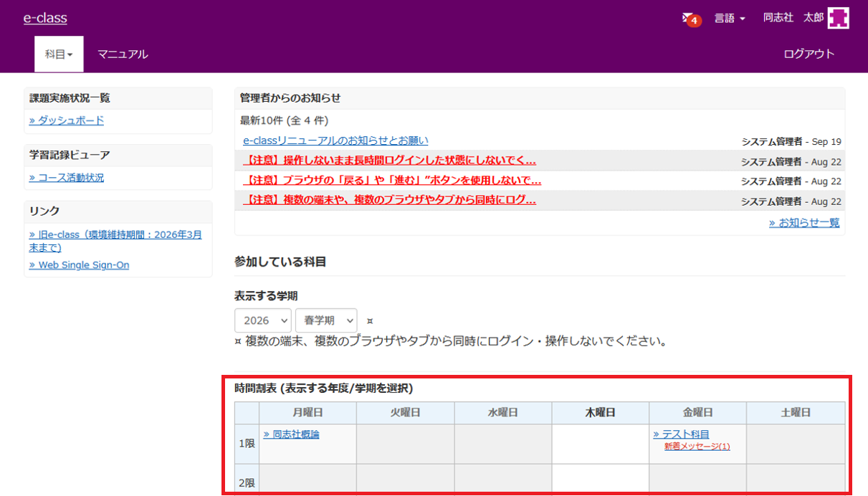Click the 木曜日 column header
This screenshot has height=496, width=868.
coord(600,413)
